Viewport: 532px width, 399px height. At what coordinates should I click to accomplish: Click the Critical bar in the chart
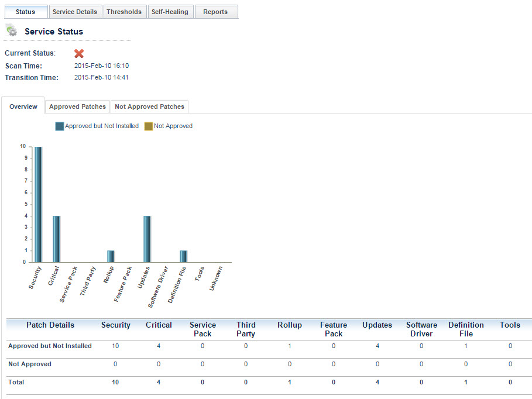point(56,239)
